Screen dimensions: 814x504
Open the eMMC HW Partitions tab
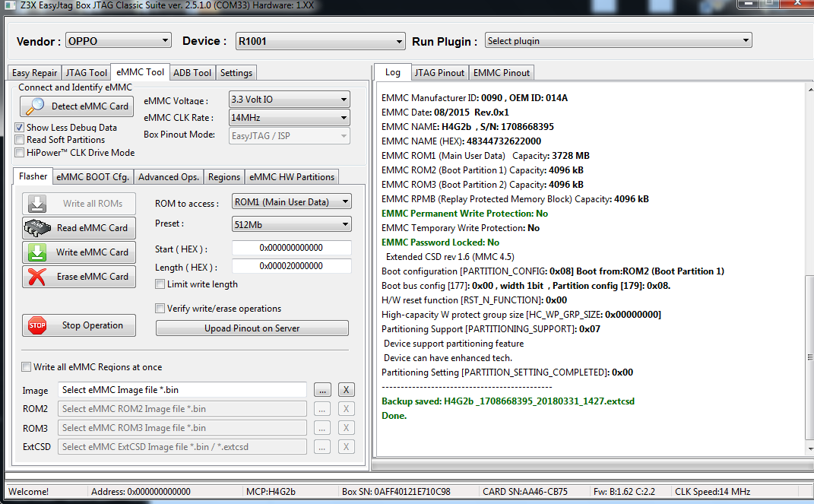[x=292, y=177]
